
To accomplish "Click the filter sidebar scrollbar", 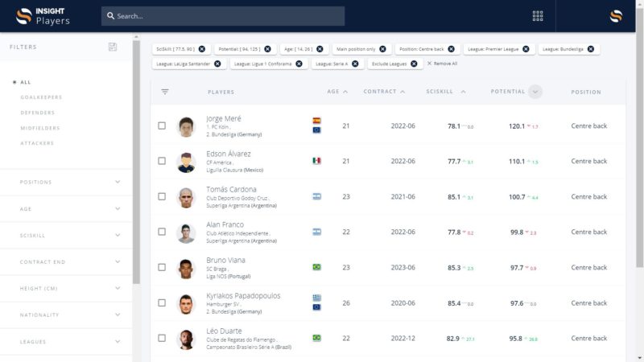I will pos(136,162).
